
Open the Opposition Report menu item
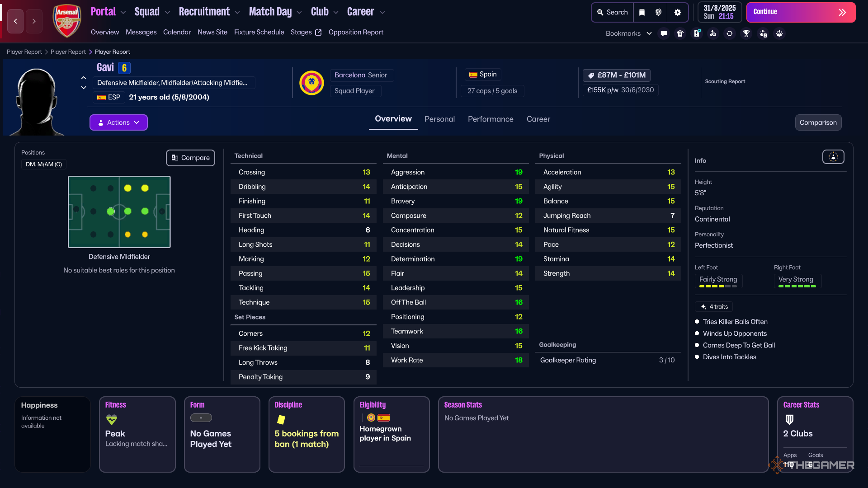[x=356, y=32]
